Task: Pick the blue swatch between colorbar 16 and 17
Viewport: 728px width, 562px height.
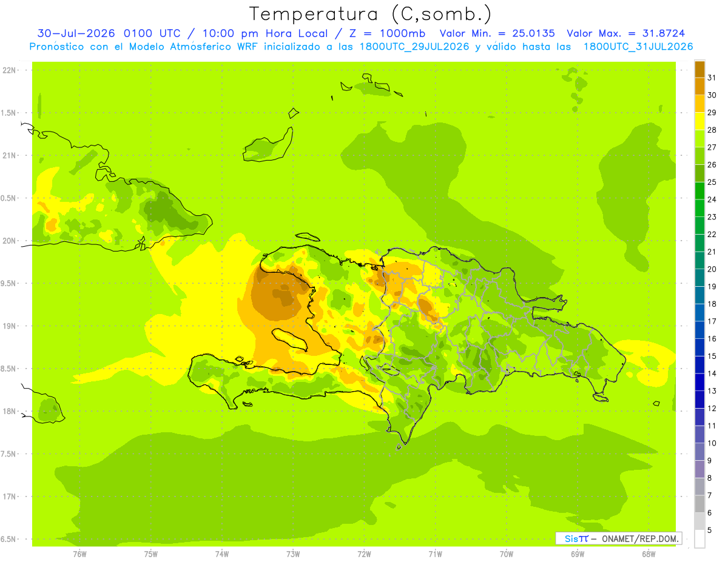Action: pos(699,330)
